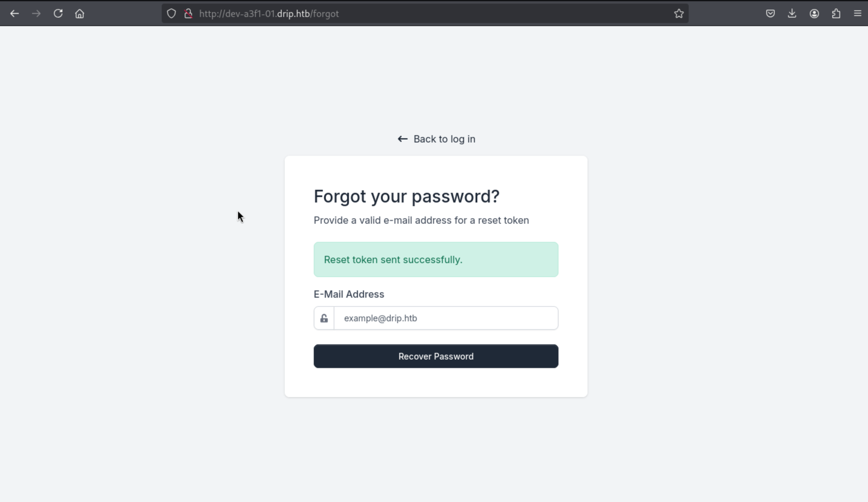868x502 pixels.
Task: Click the left arrow beside Back to log in
Action: pos(403,139)
